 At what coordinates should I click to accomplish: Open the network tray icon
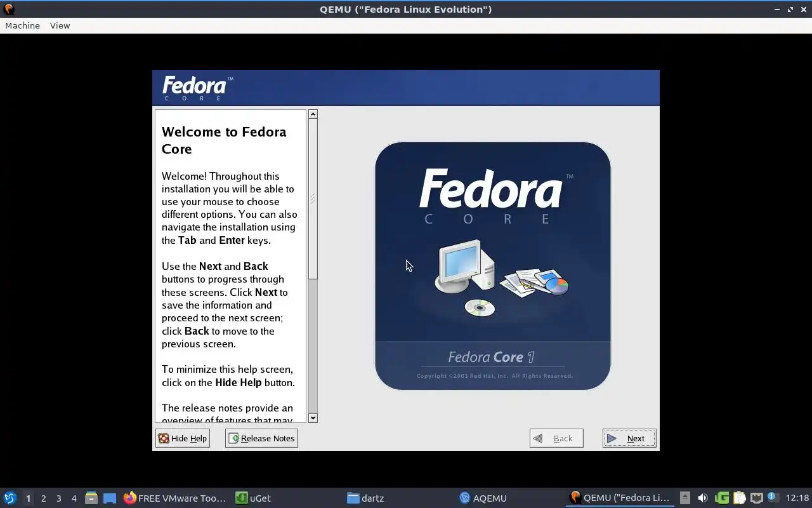pos(756,498)
